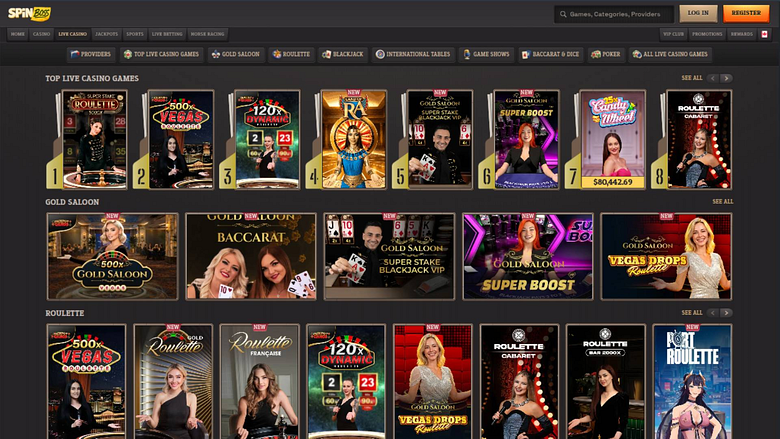
Task: Click previous arrow in Roulette section
Action: 713,313
